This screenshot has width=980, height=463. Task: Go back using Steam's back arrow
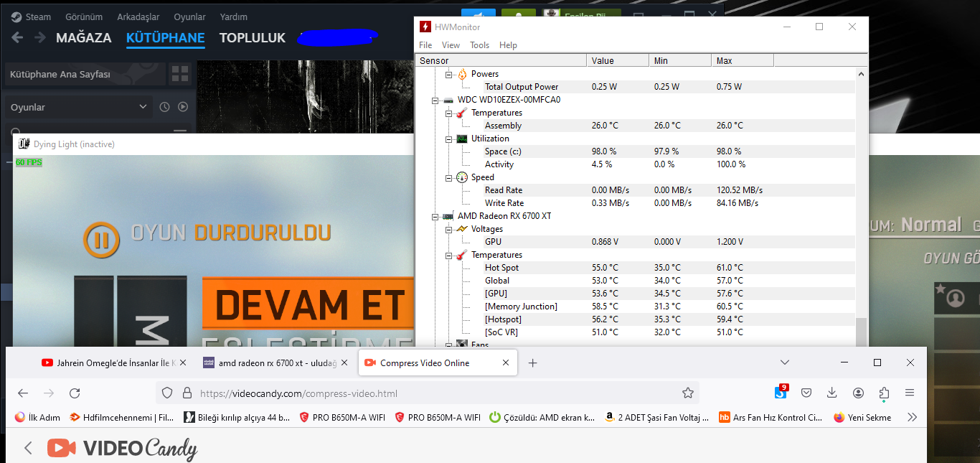[x=17, y=37]
